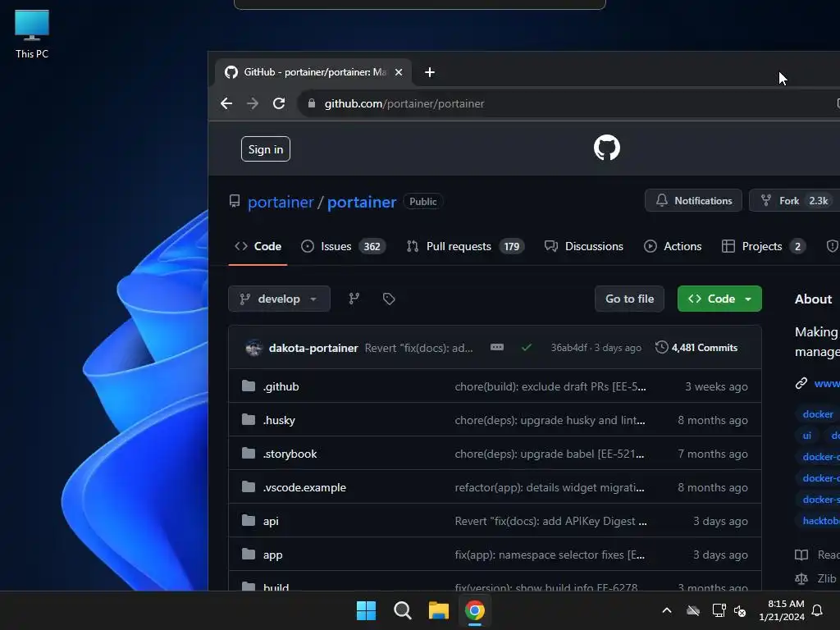Screen dimensions: 840x630
Task: Open the chore(build) exclude draft PRs commit
Action: pos(550,387)
